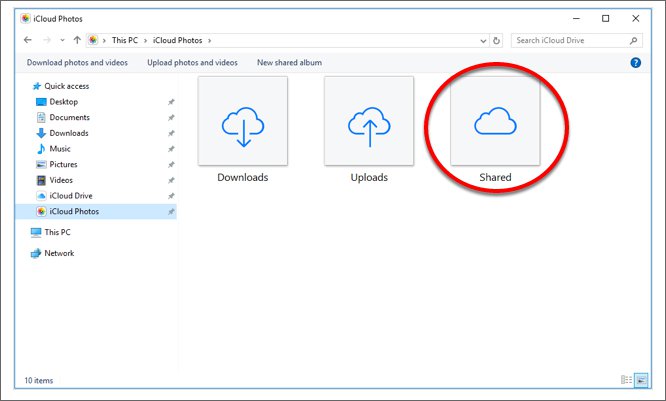
Task: Click Upload photos and videos
Action: point(192,62)
